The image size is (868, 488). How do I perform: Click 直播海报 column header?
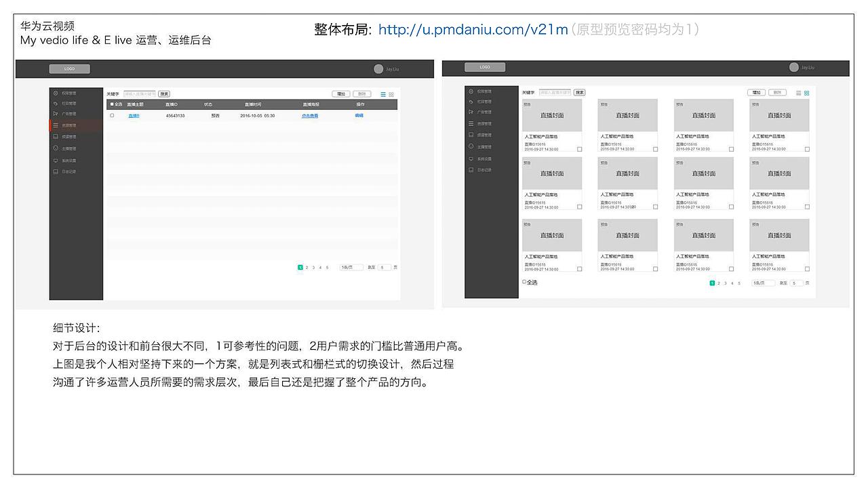click(311, 104)
